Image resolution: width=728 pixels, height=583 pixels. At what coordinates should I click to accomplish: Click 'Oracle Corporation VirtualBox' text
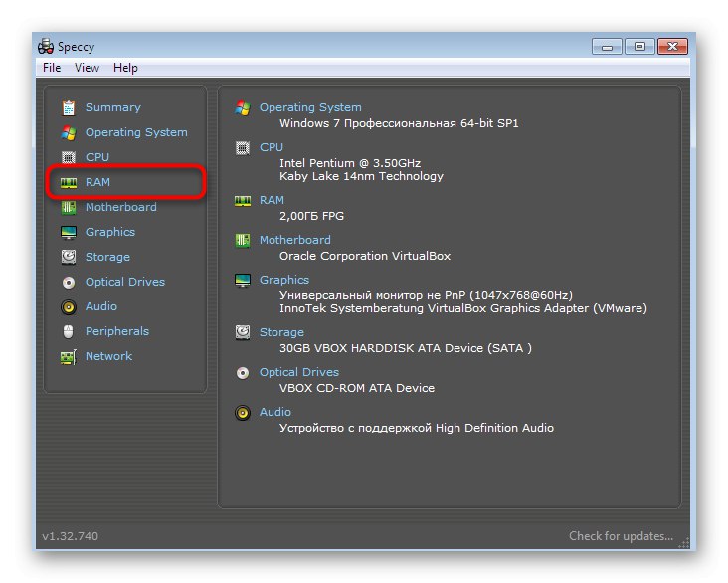(x=365, y=256)
